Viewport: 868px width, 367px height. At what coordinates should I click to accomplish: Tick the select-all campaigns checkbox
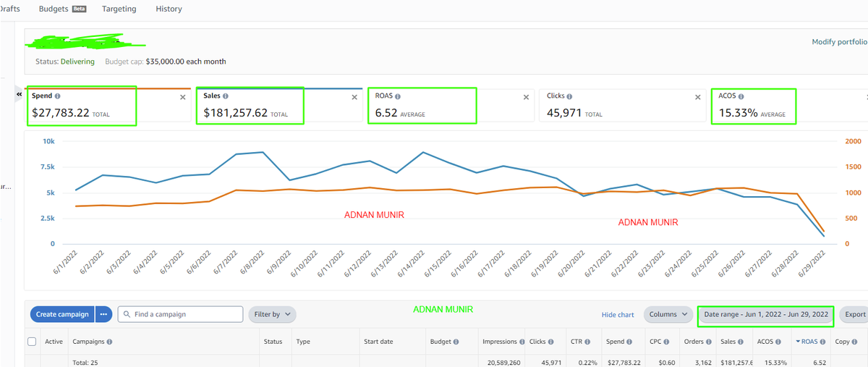(x=32, y=342)
